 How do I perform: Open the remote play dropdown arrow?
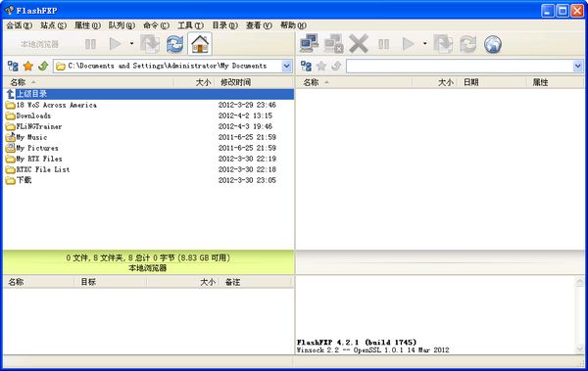[x=424, y=43]
